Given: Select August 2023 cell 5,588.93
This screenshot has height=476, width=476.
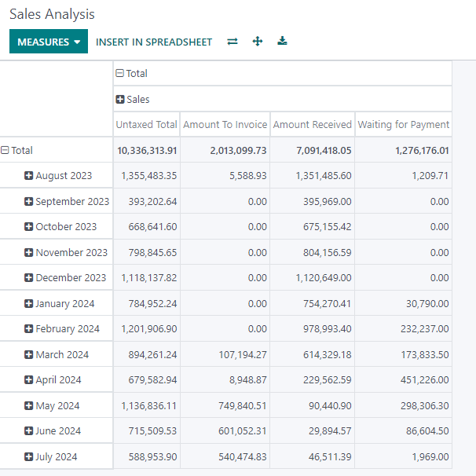Looking at the screenshot, I should [225, 175].
